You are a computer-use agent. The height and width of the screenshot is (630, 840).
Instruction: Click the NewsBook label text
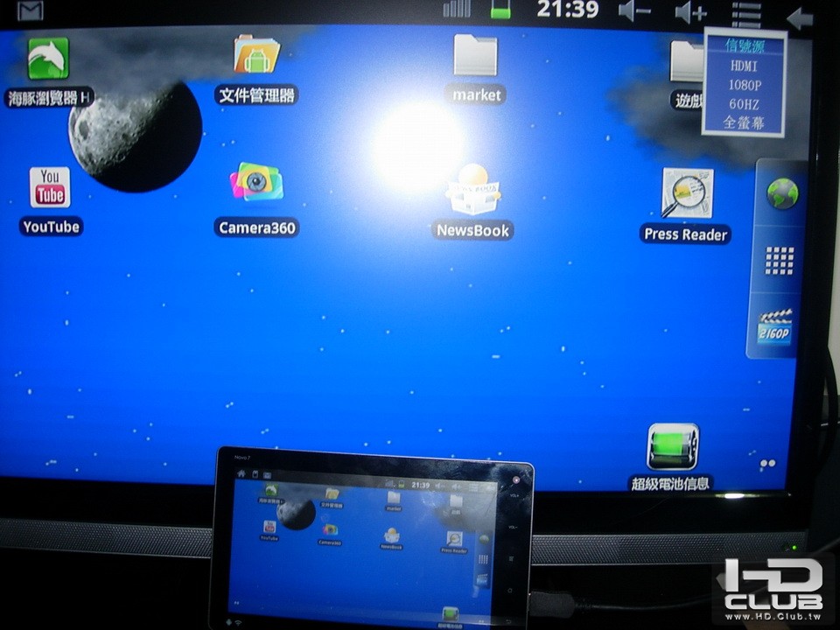(x=472, y=230)
